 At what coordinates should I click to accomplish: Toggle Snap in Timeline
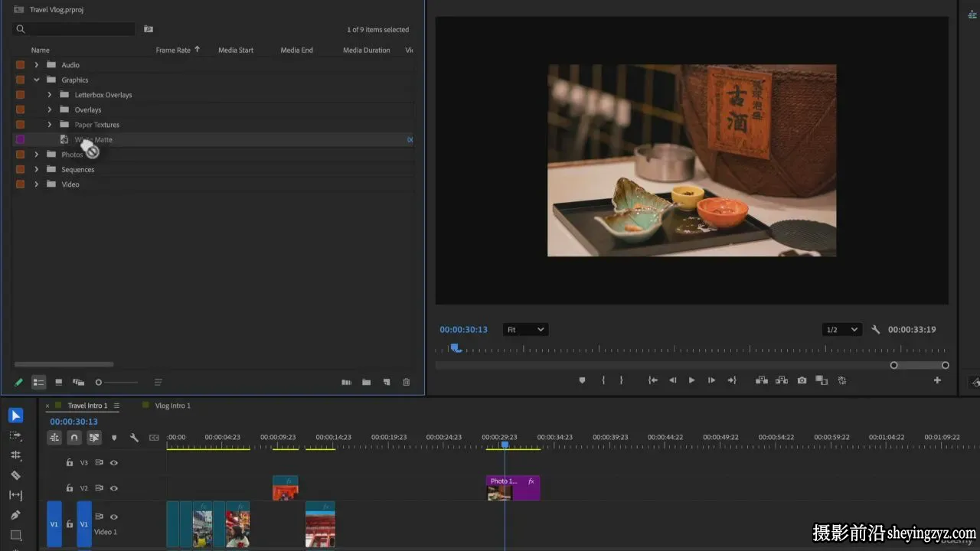coord(74,438)
